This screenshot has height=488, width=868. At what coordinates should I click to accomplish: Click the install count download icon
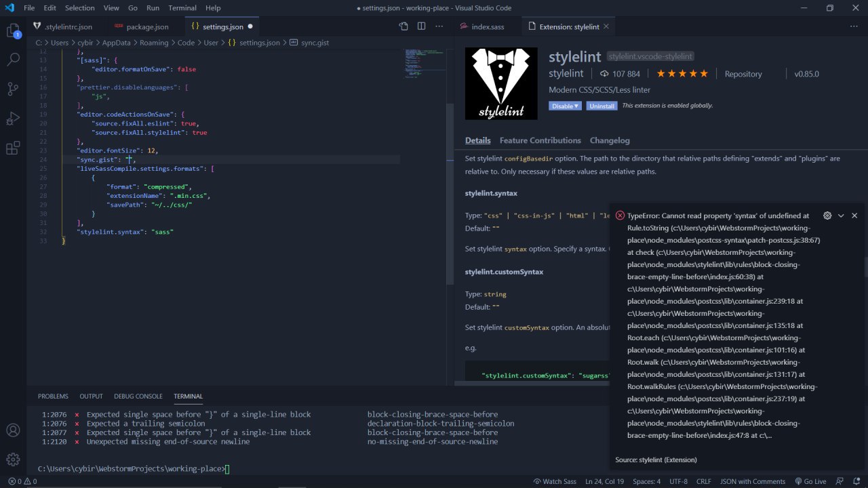(x=604, y=74)
